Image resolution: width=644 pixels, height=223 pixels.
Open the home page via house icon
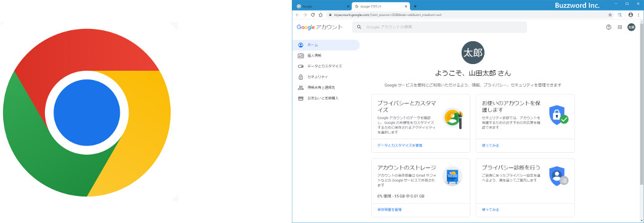pos(320,15)
